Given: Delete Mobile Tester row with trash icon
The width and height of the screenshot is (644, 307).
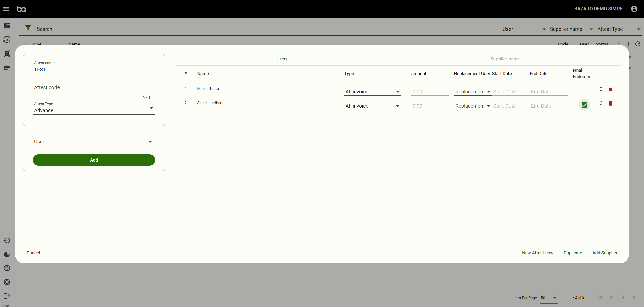Looking at the screenshot, I should coord(610,89).
